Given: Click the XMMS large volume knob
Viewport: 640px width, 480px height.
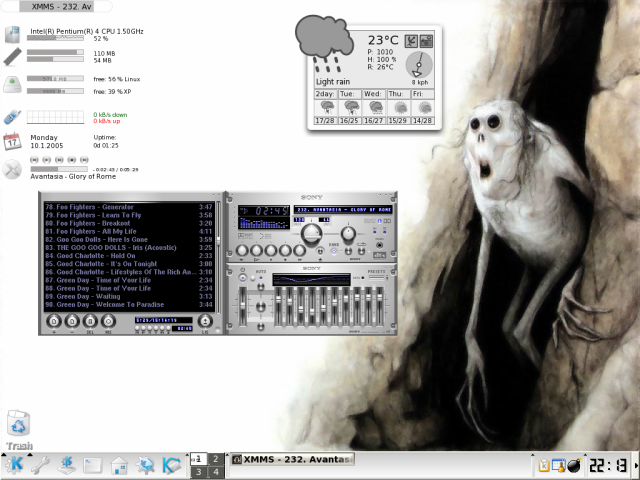Looking at the screenshot, I should pos(311,234).
